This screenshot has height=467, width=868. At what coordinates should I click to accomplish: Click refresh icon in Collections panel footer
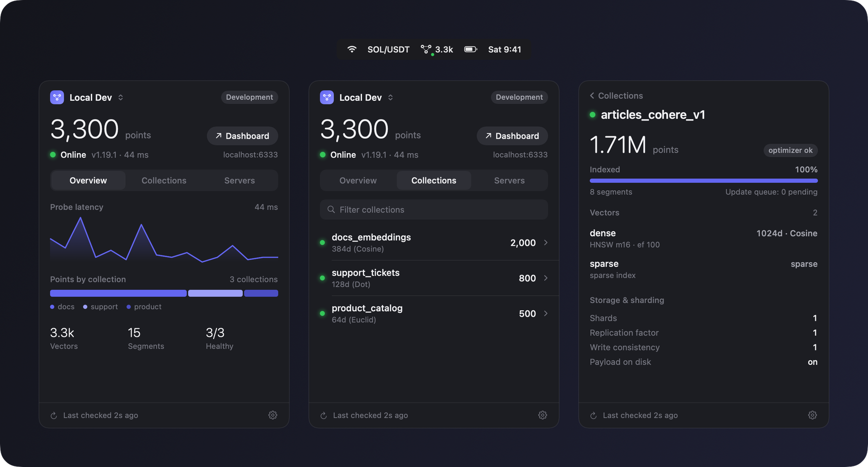tap(324, 415)
